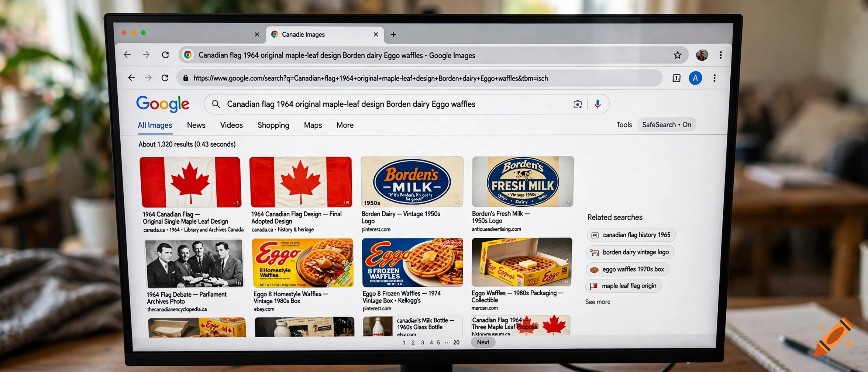Go to the Next results page
This screenshot has height=372, width=868.
[x=483, y=342]
